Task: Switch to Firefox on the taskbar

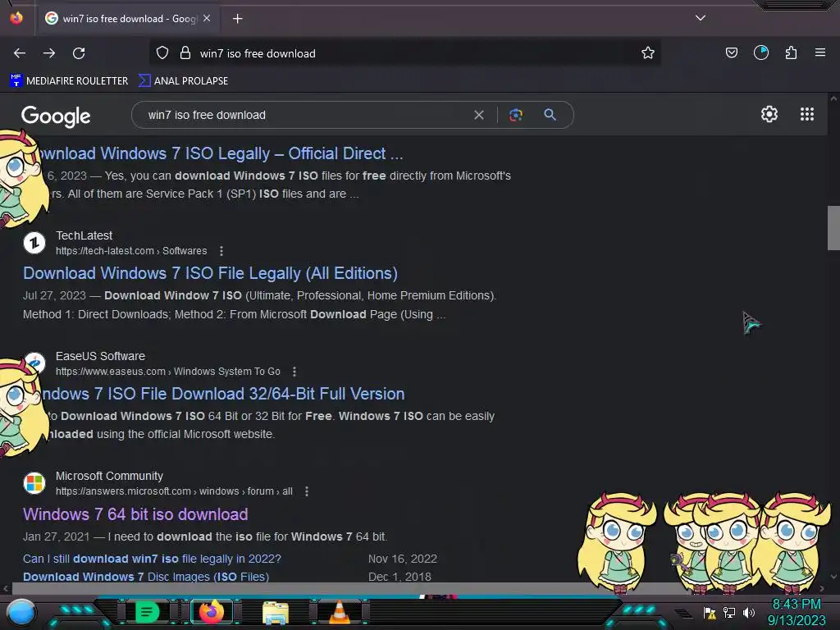Action: tap(212, 612)
